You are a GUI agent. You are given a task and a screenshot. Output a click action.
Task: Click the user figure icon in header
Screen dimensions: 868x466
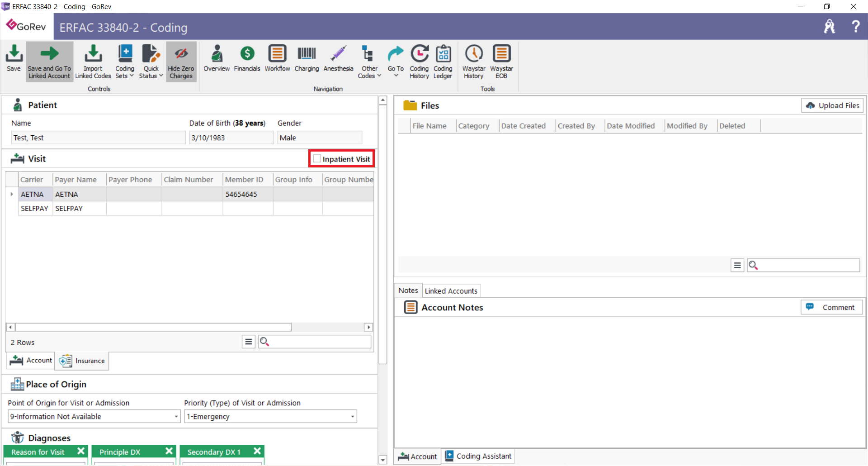(x=830, y=26)
